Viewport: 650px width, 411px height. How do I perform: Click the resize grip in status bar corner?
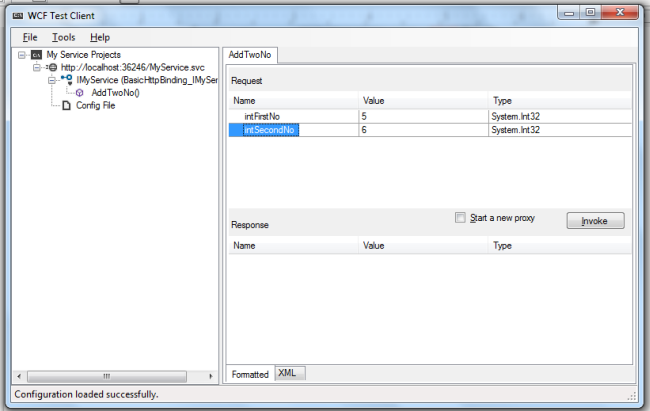(x=632, y=396)
